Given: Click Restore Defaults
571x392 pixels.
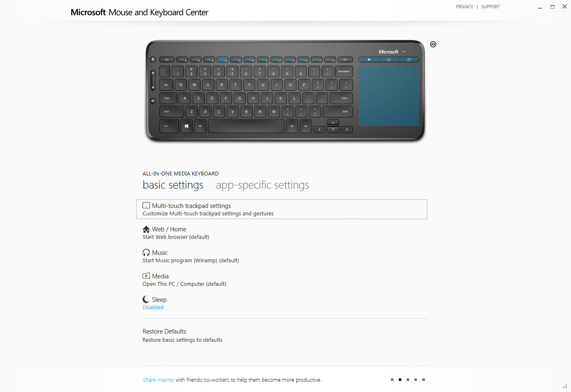Looking at the screenshot, I should click(x=164, y=331).
